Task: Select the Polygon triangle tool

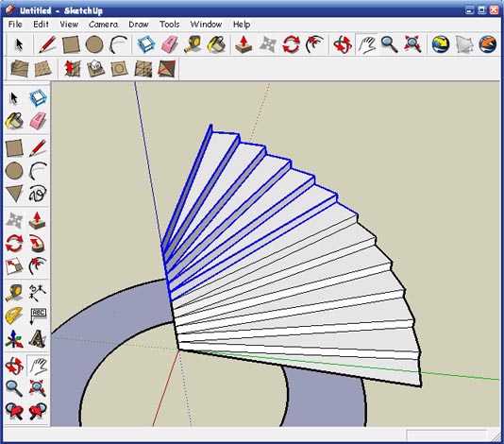Action: pyautogui.click(x=14, y=194)
